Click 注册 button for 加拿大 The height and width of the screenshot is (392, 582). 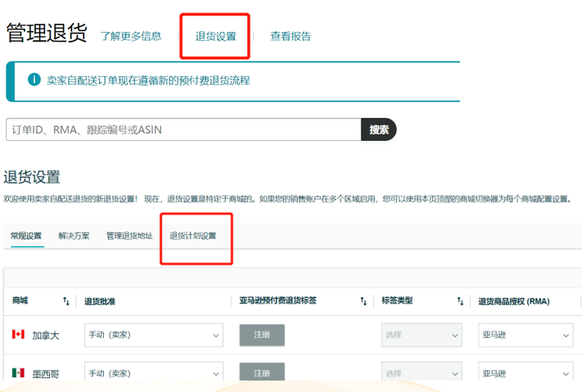[262, 335]
